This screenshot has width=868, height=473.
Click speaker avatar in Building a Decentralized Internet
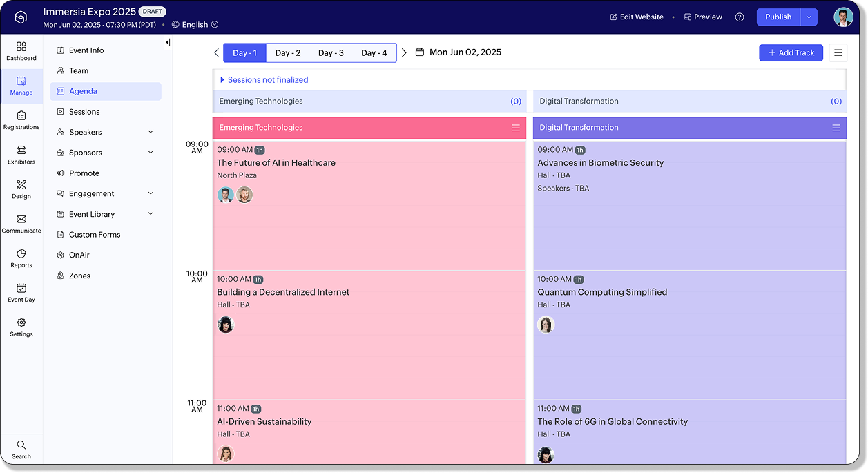coord(225,325)
